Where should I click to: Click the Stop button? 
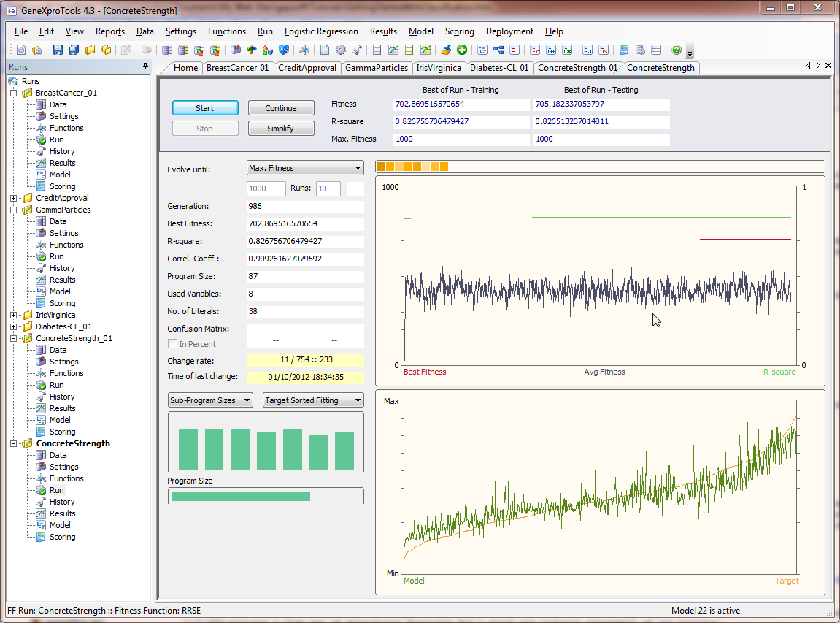pos(205,129)
